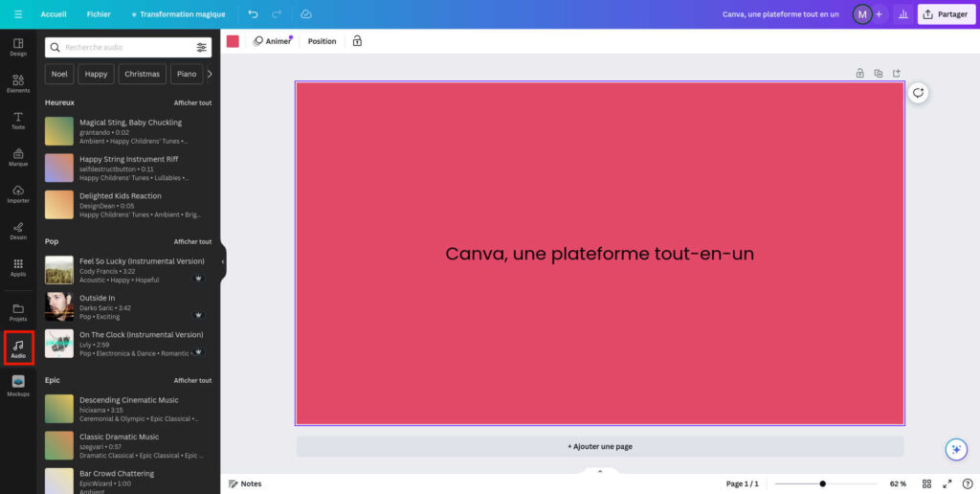The width and height of the screenshot is (980, 494).
Task: Collapse the side panel with arrow handle
Action: [x=222, y=261]
